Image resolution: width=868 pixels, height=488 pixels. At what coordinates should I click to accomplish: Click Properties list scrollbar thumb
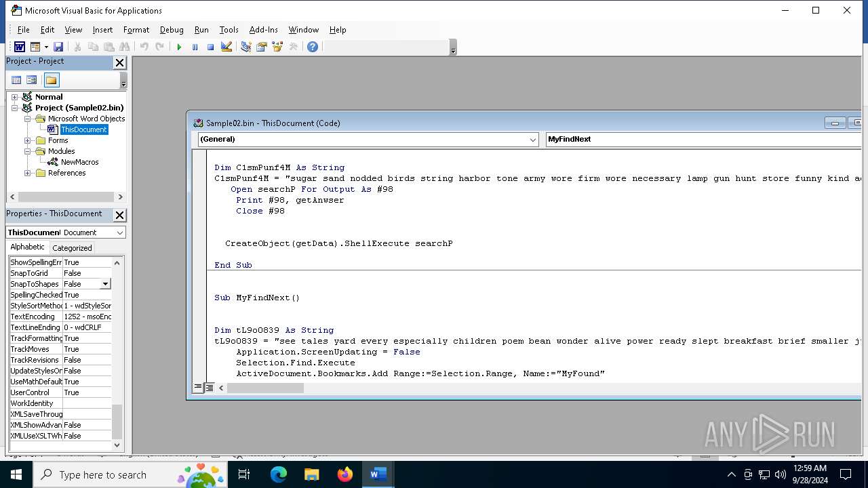pos(117,421)
